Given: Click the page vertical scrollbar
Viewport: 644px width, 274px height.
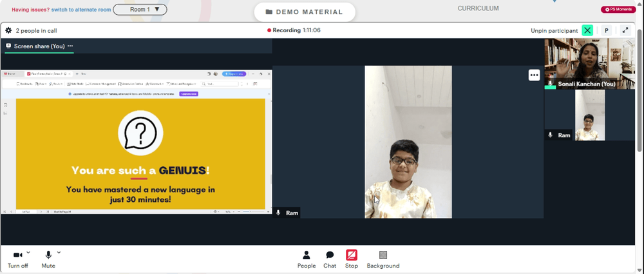Looking at the screenshot, I should tap(639, 90).
